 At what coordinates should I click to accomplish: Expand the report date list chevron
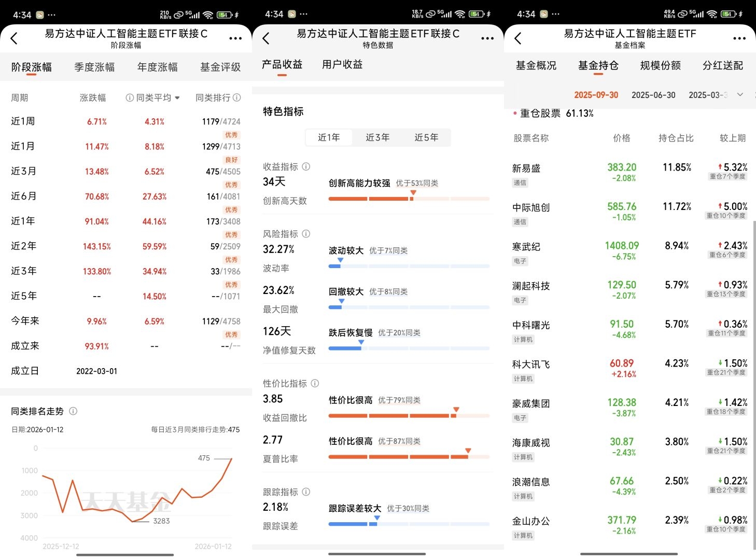pos(740,94)
